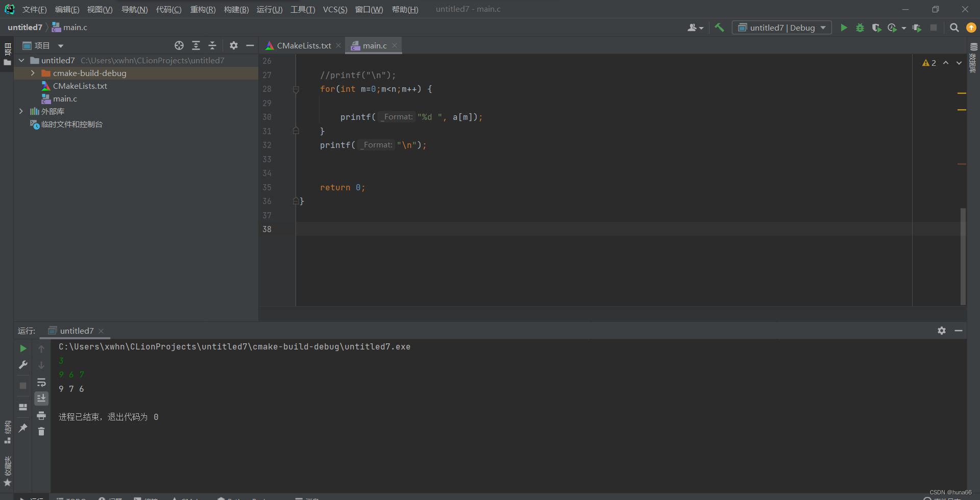The width and height of the screenshot is (980, 500).
Task: Click the editor vertical scrollbar thumb
Action: [x=963, y=256]
